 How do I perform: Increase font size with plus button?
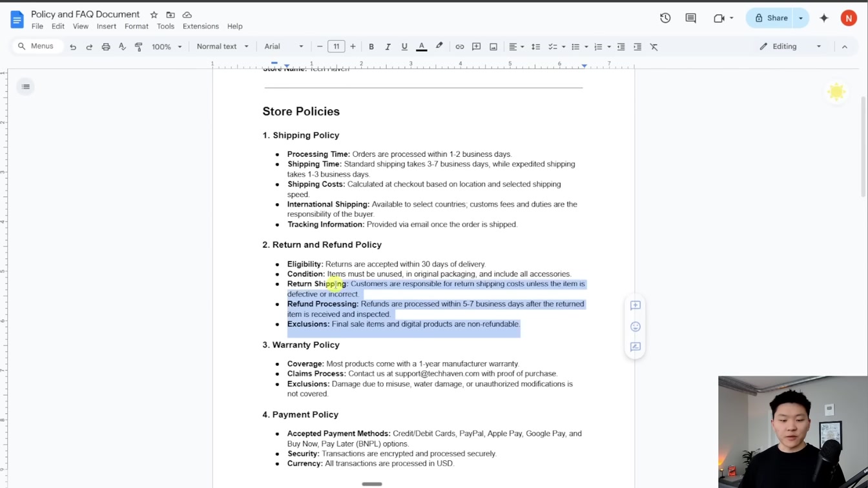click(x=353, y=46)
